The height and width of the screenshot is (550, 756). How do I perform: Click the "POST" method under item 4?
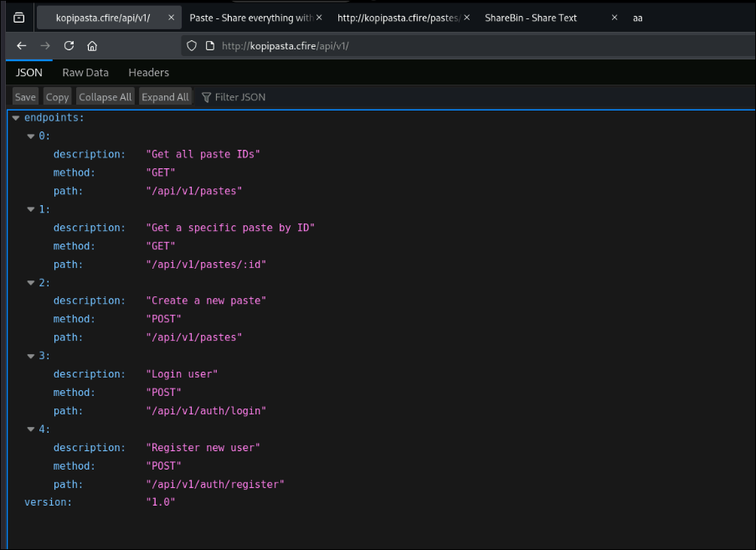pyautogui.click(x=163, y=466)
